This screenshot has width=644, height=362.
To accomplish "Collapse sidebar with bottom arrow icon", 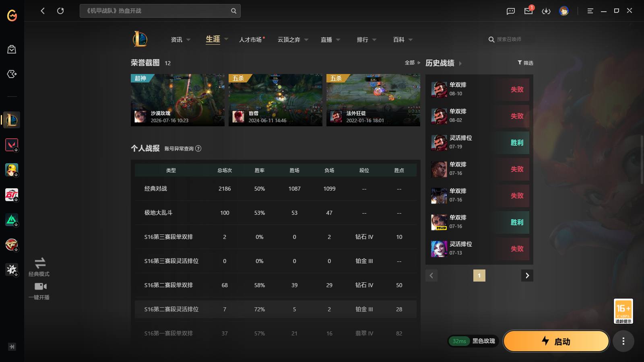I will (x=12, y=347).
